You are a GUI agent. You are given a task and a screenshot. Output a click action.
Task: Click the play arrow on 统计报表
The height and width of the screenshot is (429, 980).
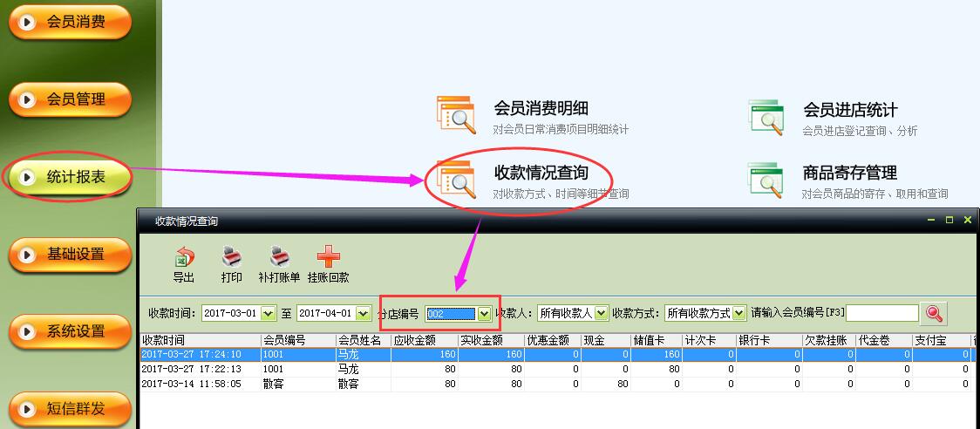point(26,177)
